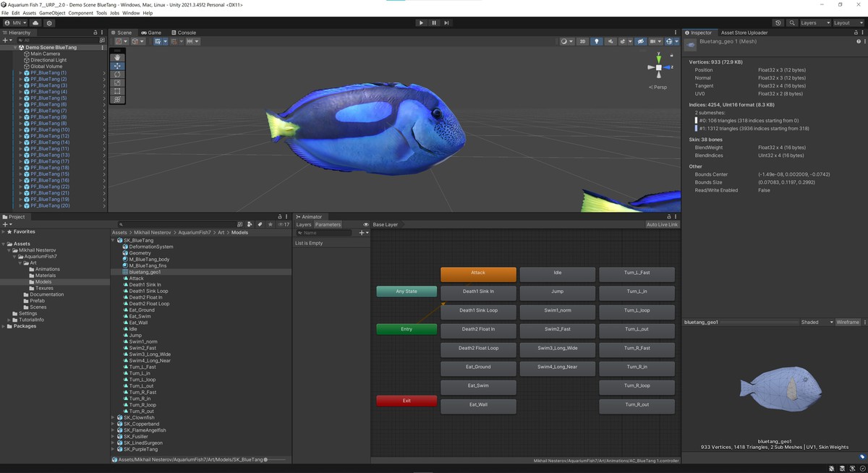The width and height of the screenshot is (868, 473).
Task: Select the Hand view tool
Action: click(118, 58)
